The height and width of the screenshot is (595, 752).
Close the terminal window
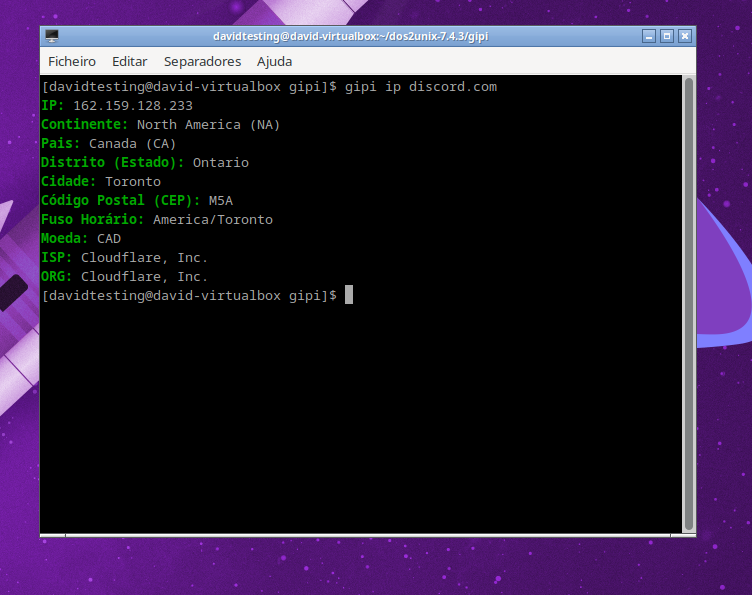pos(685,36)
